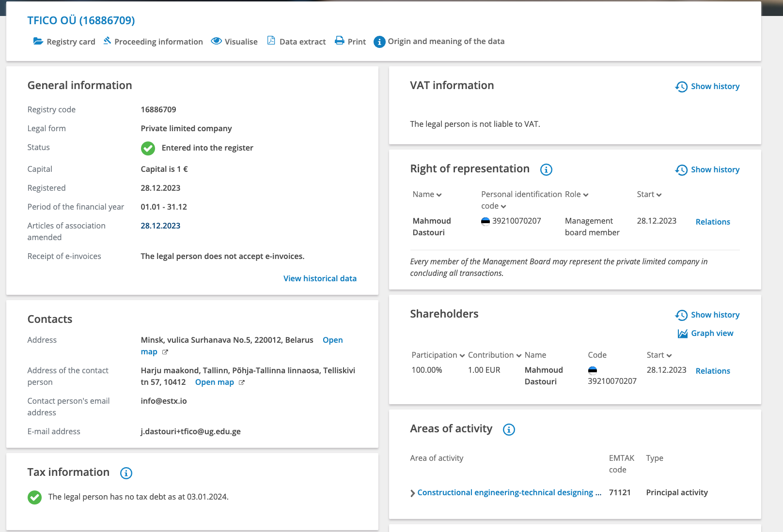
Task: Click the Print printer icon
Action: [340, 41]
